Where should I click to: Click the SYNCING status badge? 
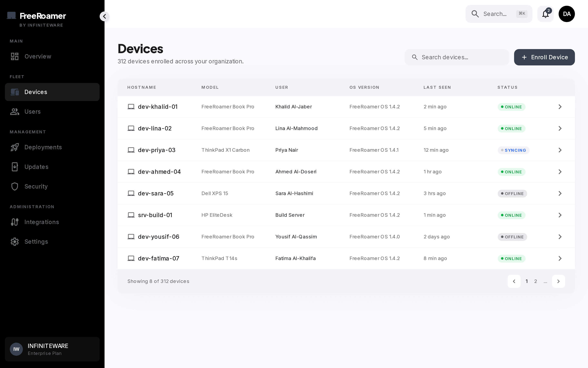(x=513, y=150)
